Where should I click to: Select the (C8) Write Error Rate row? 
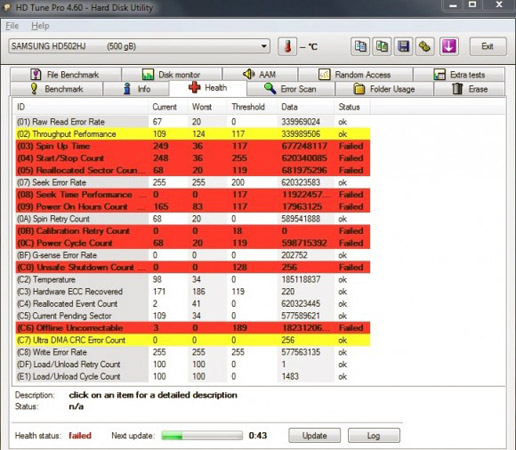click(193, 352)
